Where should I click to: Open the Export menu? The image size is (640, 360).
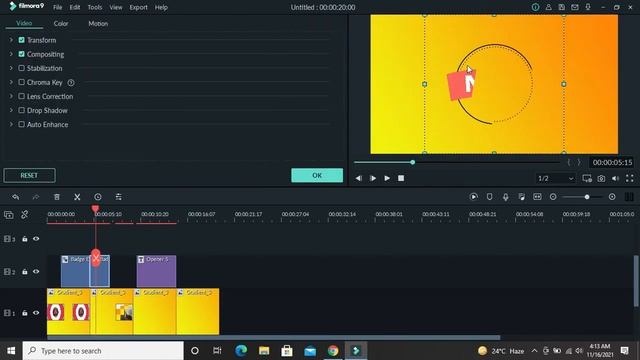(x=138, y=7)
